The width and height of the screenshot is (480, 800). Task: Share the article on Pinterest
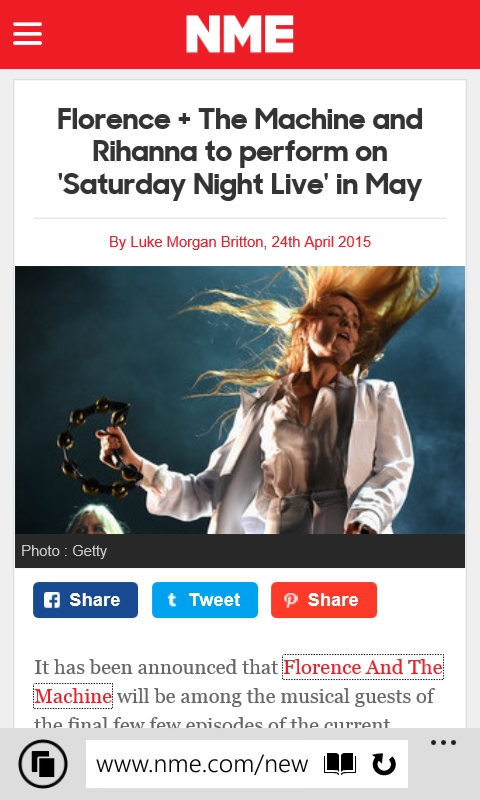tap(324, 600)
